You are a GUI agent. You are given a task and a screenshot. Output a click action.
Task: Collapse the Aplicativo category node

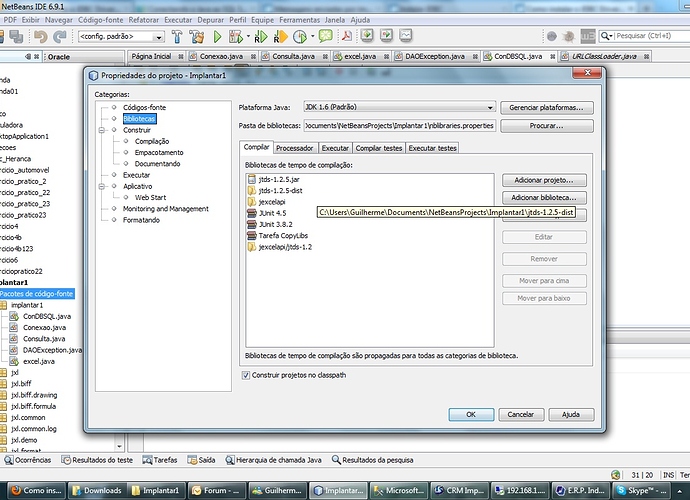[x=102, y=187]
